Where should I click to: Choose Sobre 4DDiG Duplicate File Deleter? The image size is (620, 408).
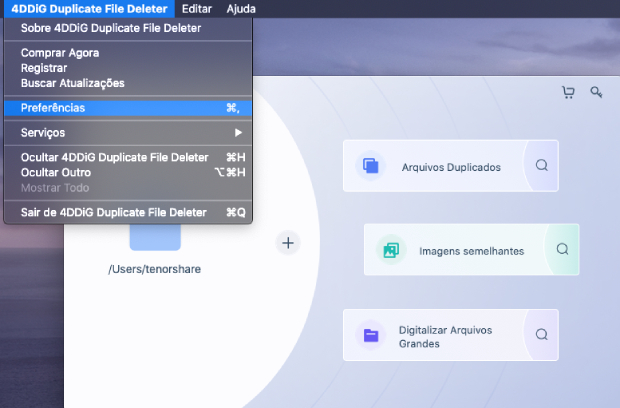coord(110,28)
